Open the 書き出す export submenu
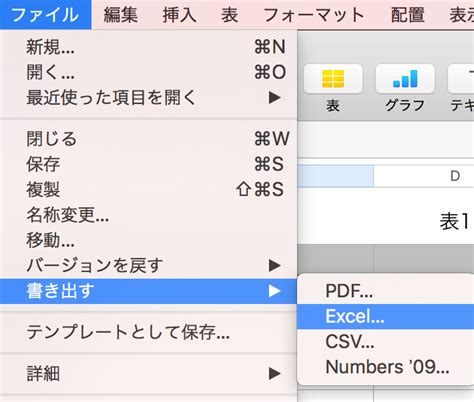 pos(148,291)
